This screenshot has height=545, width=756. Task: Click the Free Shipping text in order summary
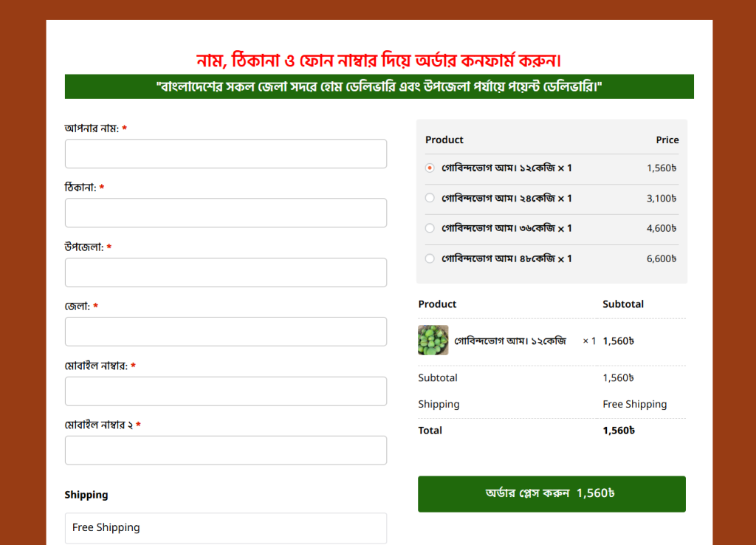pyautogui.click(x=634, y=405)
